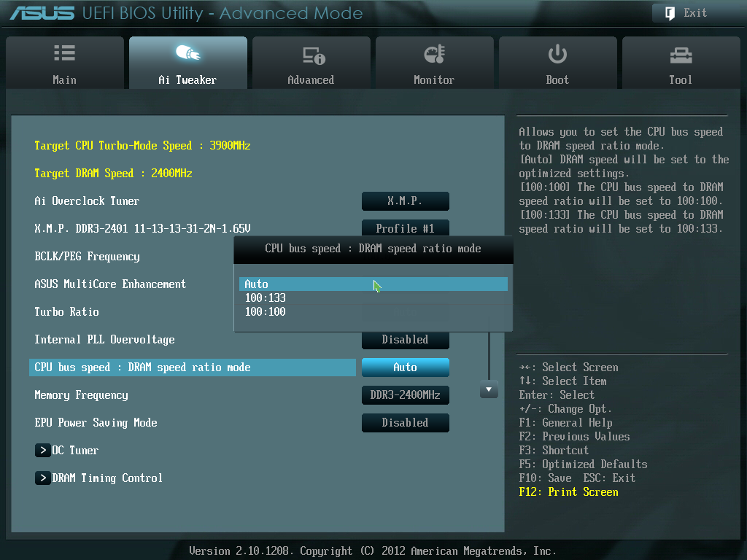The height and width of the screenshot is (560, 747).
Task: Choose 100:133 ratio option
Action: pyautogui.click(x=266, y=298)
